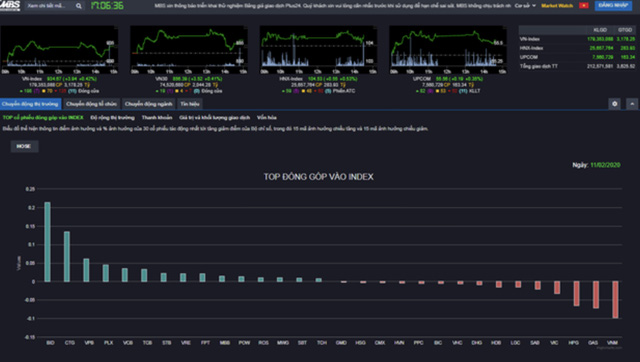Image resolution: width=640 pixels, height=362 pixels.
Task: Click the POW axis label
Action: point(244,343)
